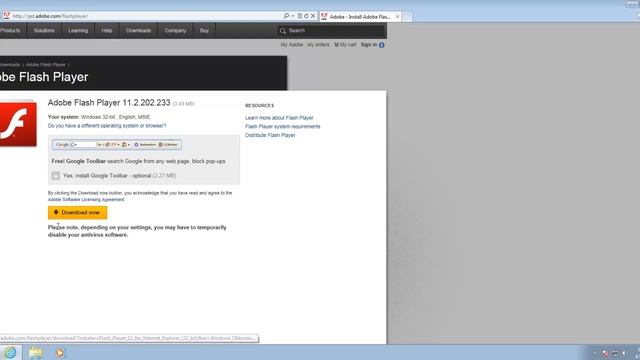Click the Adobe Flash Player 11.2.202.233 heading
The width and height of the screenshot is (640, 360).
109,102
